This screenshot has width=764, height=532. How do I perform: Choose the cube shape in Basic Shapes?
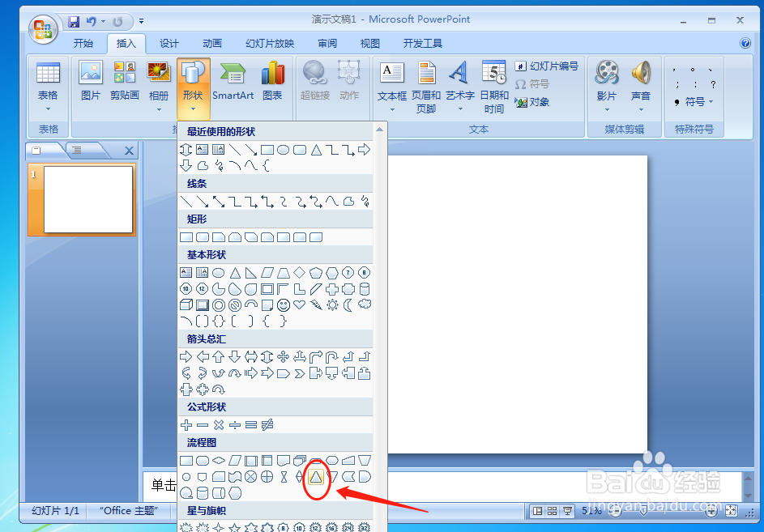pyautogui.click(x=186, y=305)
